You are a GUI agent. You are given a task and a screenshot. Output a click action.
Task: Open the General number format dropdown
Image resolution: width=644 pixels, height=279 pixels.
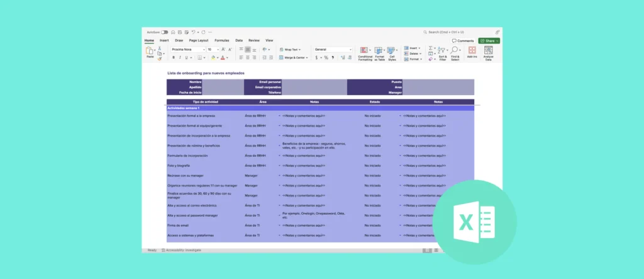333,49
